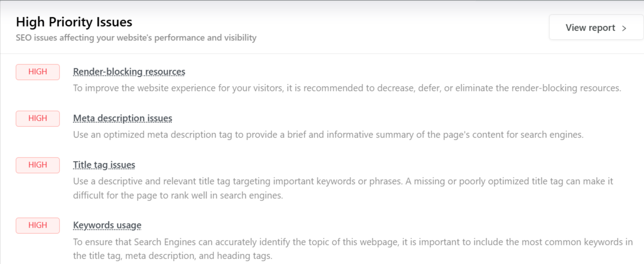Click the line ending 'and heading tags.'
644x264 pixels.
point(172,256)
